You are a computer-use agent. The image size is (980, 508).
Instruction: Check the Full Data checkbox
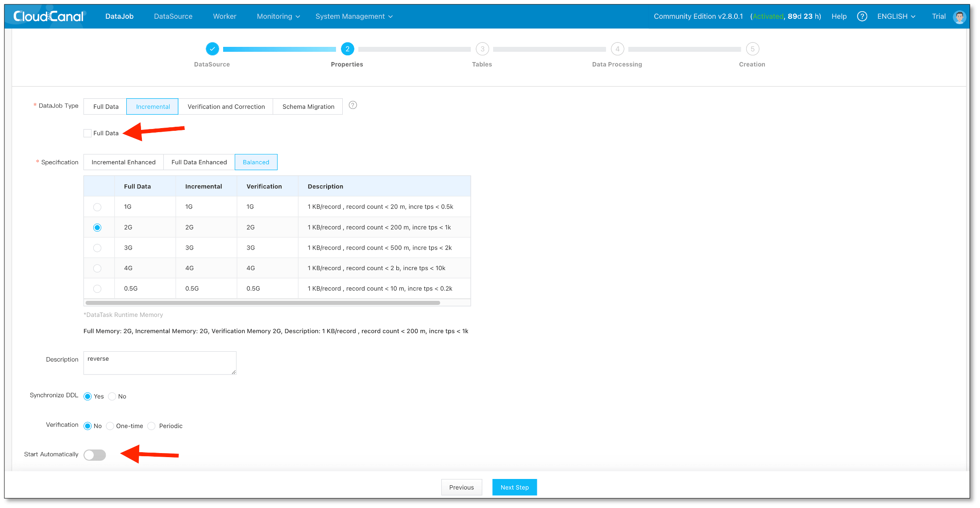[88, 133]
